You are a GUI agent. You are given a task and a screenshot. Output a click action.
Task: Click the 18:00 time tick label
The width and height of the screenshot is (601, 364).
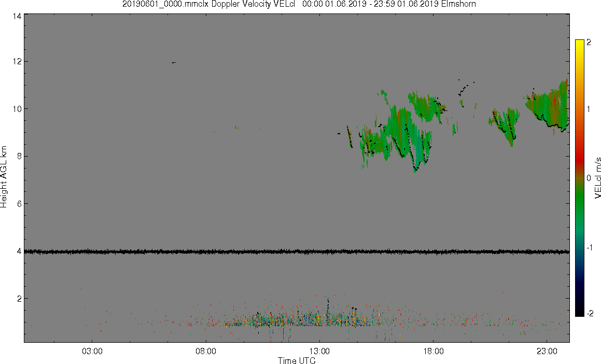[x=434, y=352]
